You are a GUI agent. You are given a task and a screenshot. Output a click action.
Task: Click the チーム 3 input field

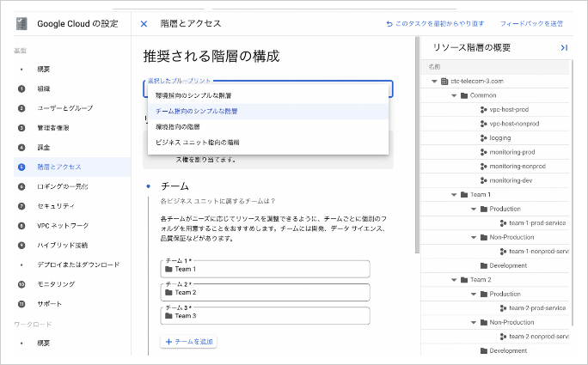[265, 315]
